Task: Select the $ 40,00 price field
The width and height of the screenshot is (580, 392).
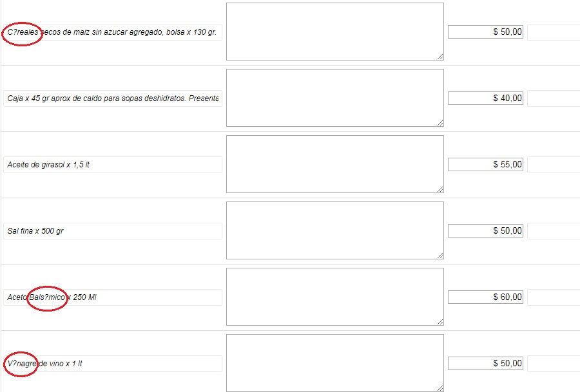Action: (x=486, y=98)
